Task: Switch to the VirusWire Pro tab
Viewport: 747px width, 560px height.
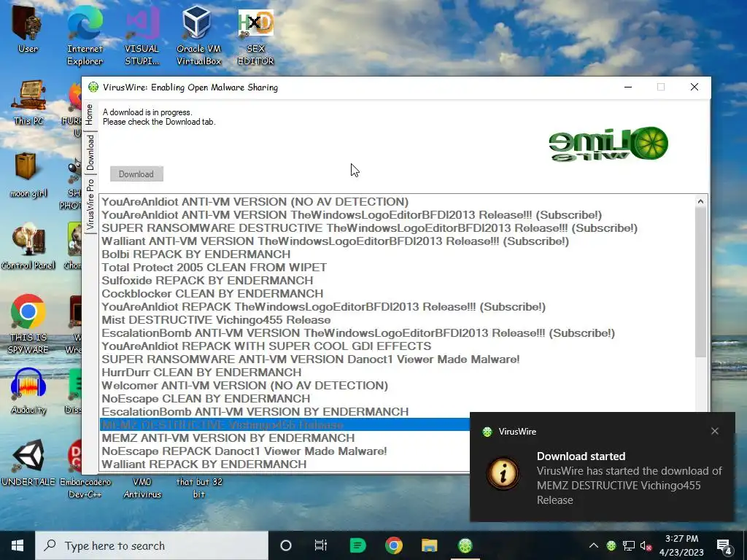Action: (x=90, y=205)
